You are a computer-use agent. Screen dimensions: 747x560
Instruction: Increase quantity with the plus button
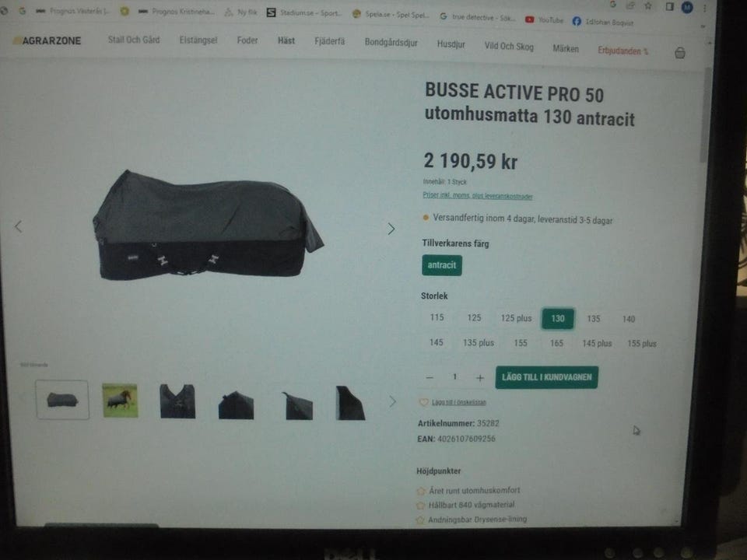point(480,378)
